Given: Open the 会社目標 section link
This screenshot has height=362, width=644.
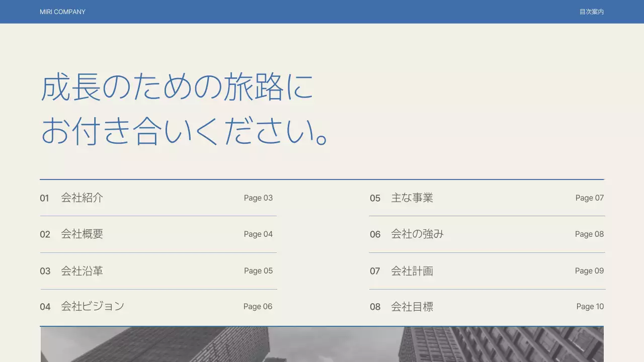Looking at the screenshot, I should [x=413, y=306].
